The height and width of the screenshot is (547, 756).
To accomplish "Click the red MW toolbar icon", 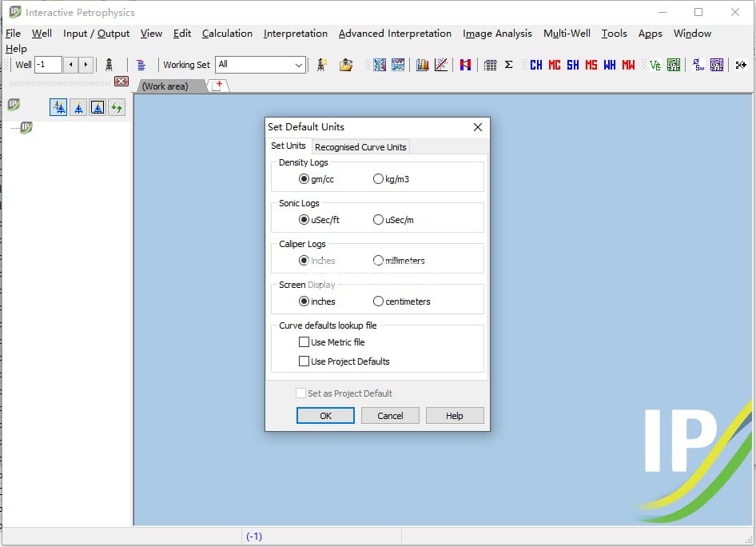I will click(628, 65).
